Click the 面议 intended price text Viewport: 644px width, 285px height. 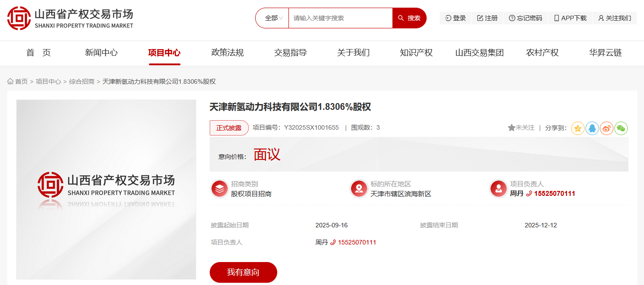click(267, 155)
